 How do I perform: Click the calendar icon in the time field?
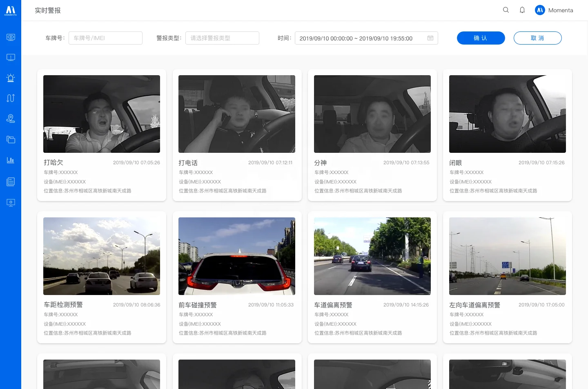click(430, 38)
